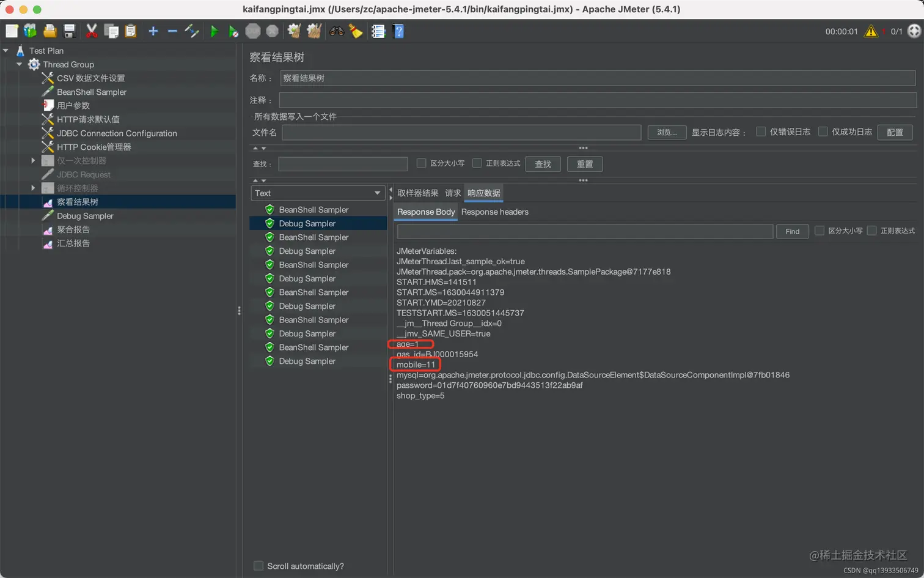Click the Reset Search broom icon

[356, 31]
